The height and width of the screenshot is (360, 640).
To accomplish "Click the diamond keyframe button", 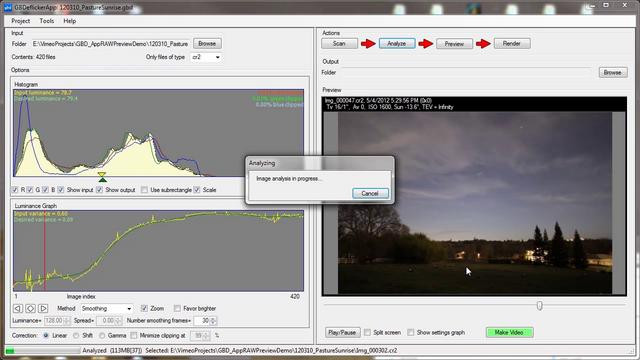I will click(x=31, y=309).
